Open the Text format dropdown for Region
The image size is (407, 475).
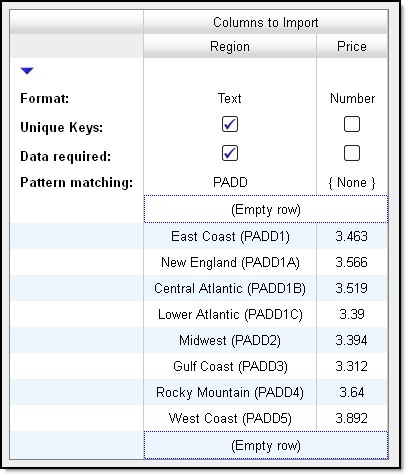(230, 98)
